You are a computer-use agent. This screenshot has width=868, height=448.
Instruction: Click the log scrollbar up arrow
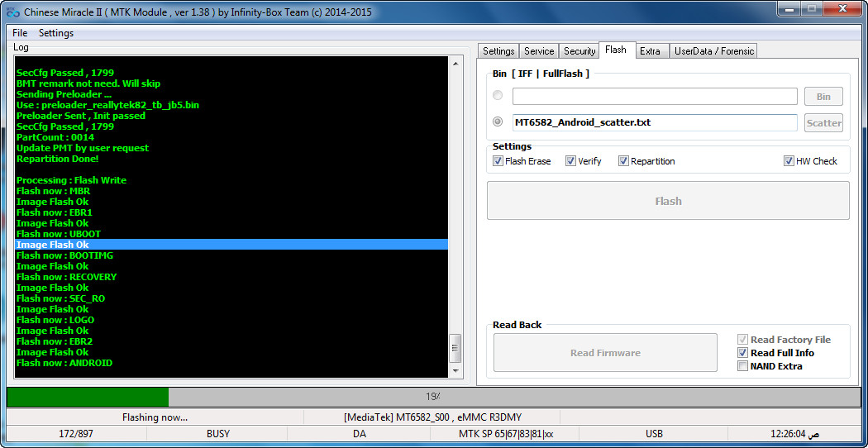click(455, 64)
